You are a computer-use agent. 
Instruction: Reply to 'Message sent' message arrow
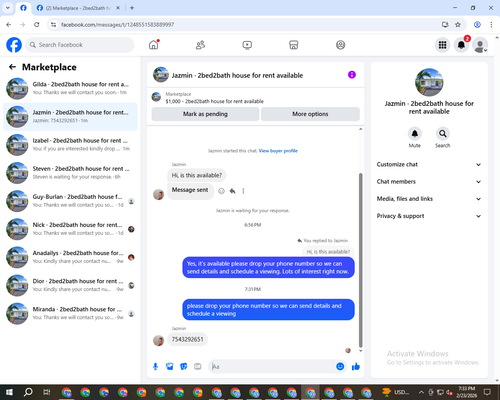pyautogui.click(x=233, y=191)
